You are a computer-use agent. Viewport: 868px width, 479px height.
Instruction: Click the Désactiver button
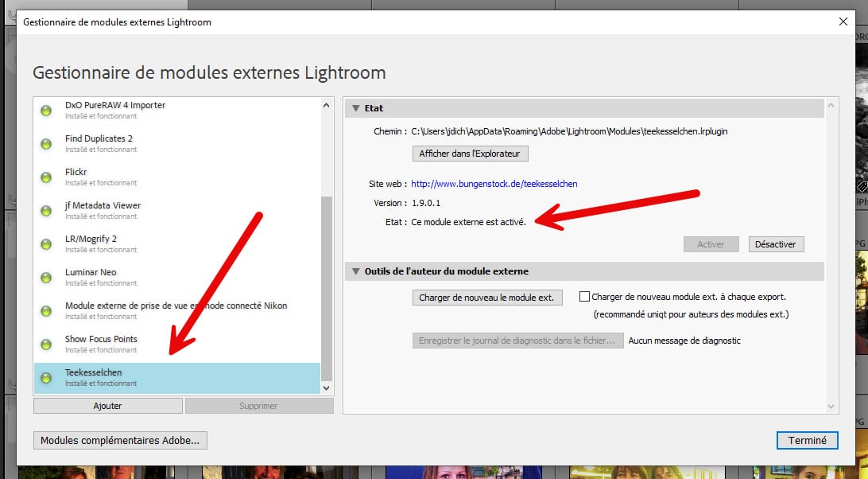tap(776, 244)
